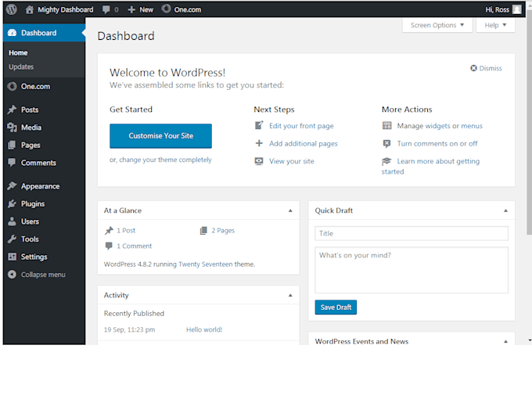Image resolution: width=532 pixels, height=399 pixels.
Task: Open the Hello world! post link
Action: tap(204, 329)
